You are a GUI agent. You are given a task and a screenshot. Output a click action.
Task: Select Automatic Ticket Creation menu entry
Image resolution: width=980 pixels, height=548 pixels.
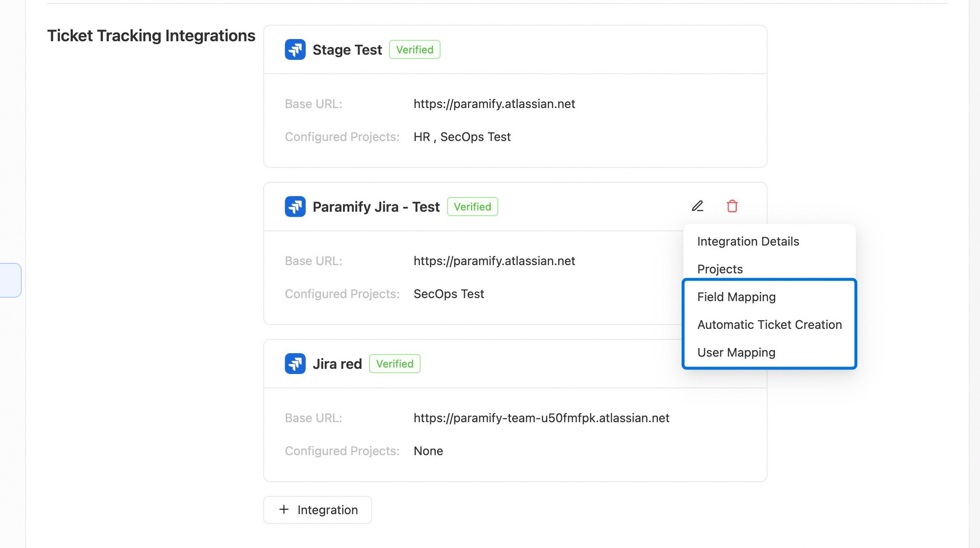769,325
